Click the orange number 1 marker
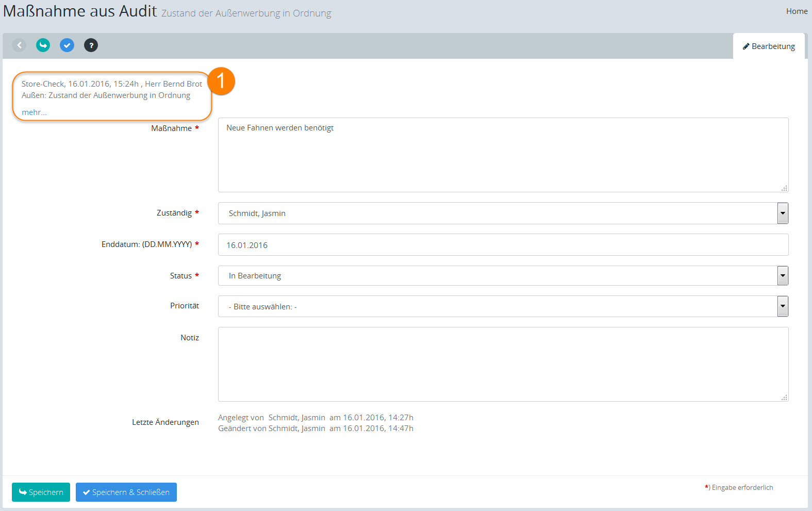The width and height of the screenshot is (812, 511). [221, 81]
